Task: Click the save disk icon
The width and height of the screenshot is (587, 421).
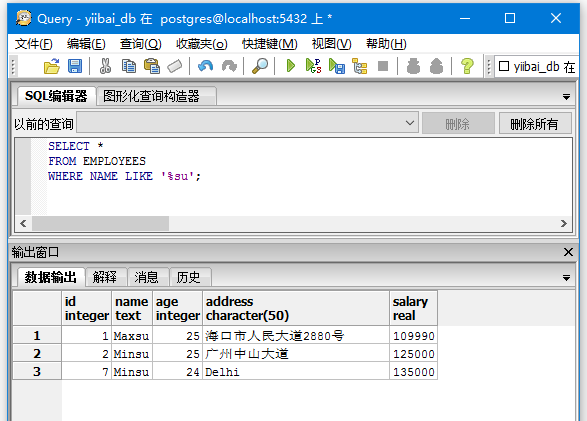Action: [x=75, y=66]
